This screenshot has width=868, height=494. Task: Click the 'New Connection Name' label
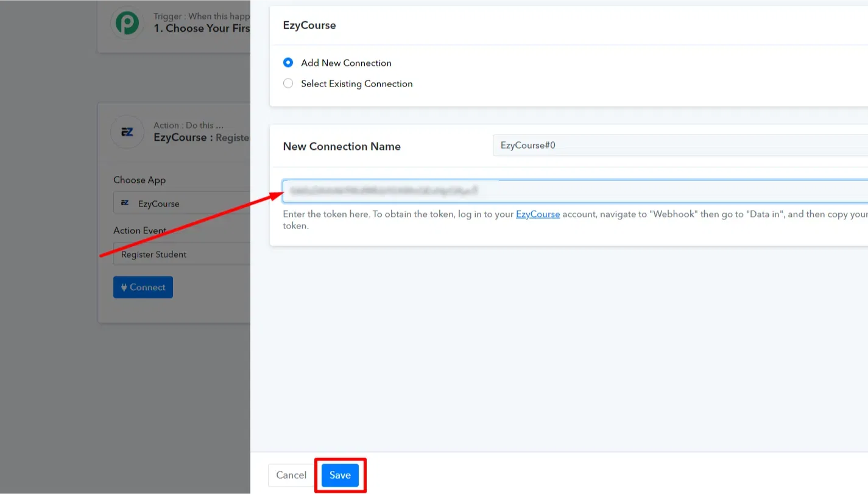pos(342,146)
